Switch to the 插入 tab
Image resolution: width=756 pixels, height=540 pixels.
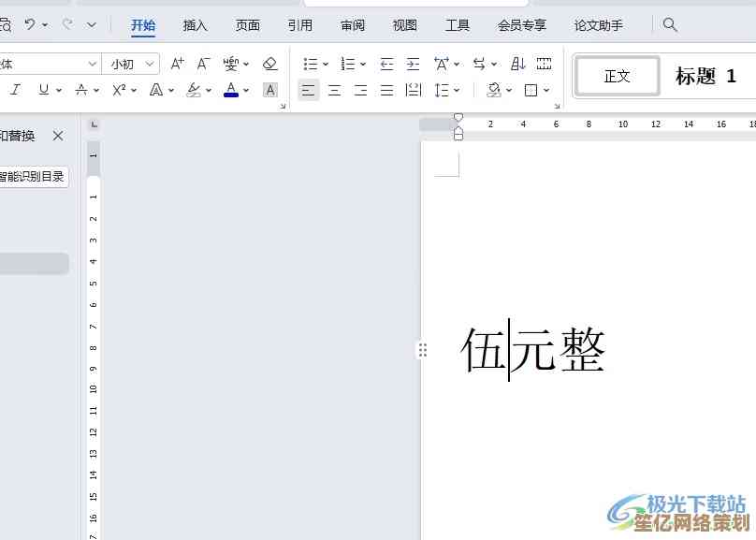(x=195, y=25)
